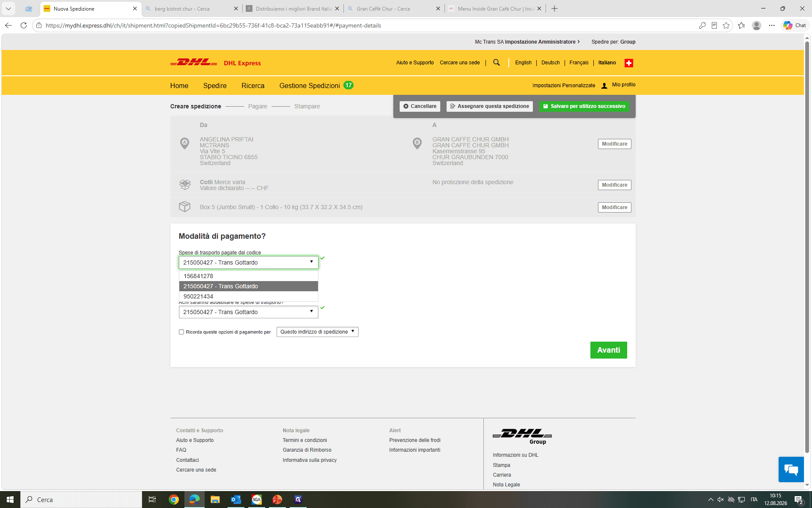Switch to Distribuiamo i migliori Brand tab

pyautogui.click(x=292, y=8)
